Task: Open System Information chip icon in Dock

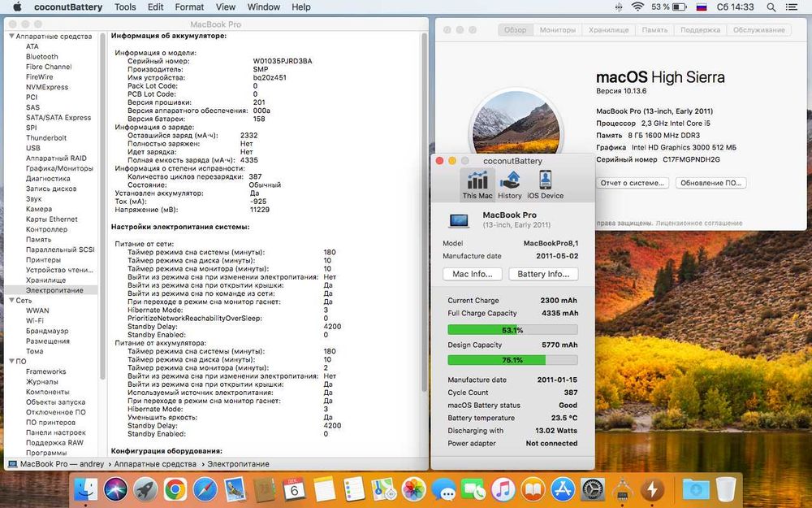Action: (623, 489)
